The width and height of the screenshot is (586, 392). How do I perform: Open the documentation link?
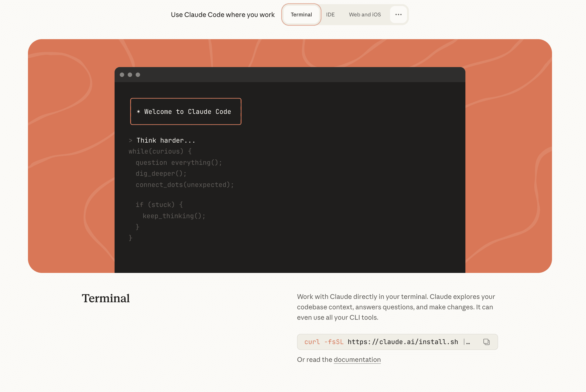click(357, 360)
